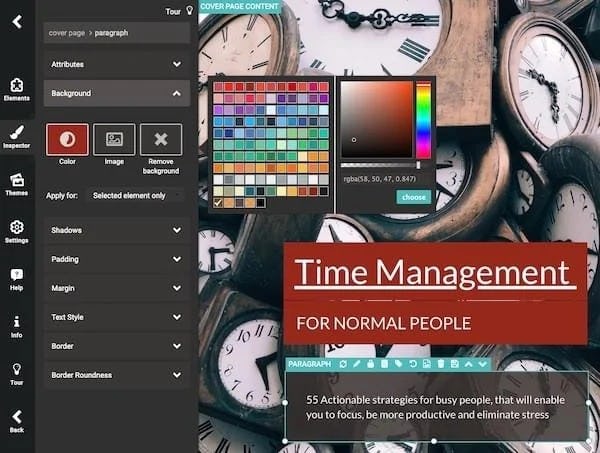Click the Tour lightbulb link at top
The height and width of the screenshot is (453, 600).
tap(179, 11)
